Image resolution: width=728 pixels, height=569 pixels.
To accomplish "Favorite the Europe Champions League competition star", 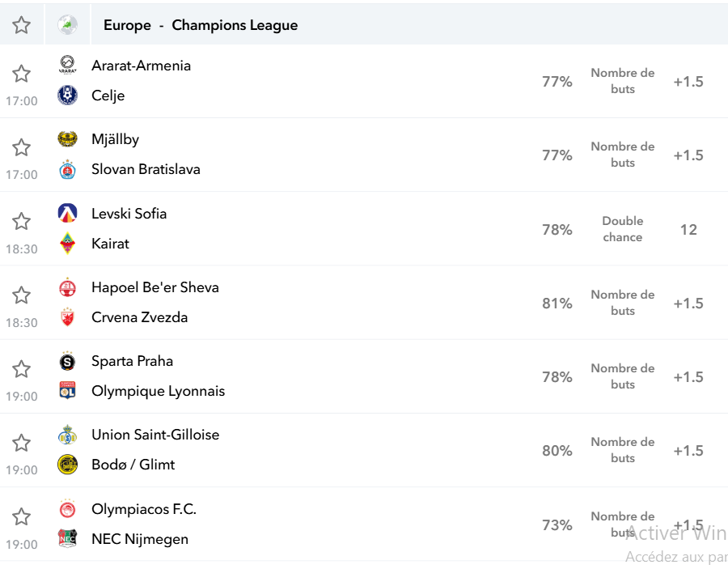I will click(21, 25).
